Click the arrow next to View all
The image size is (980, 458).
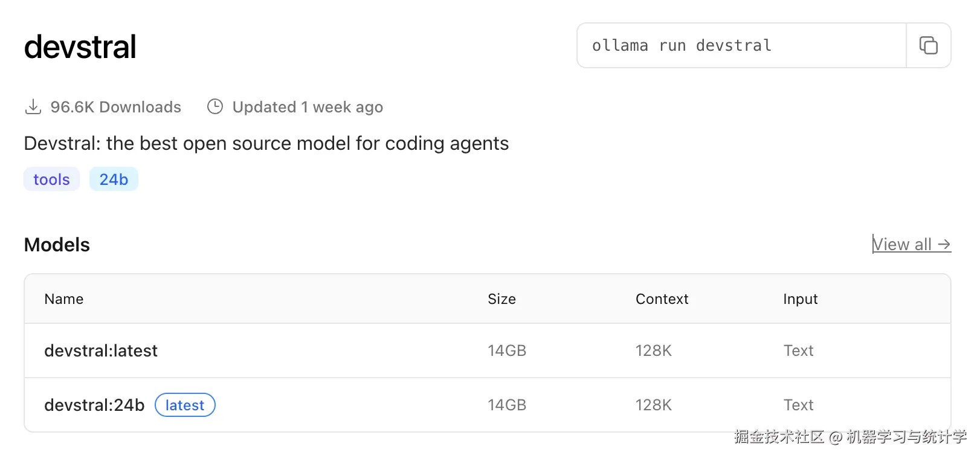coord(944,245)
